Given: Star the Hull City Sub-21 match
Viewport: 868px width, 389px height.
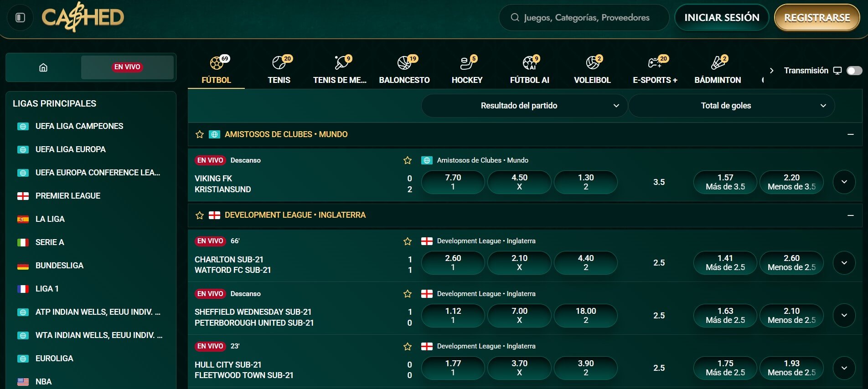Looking at the screenshot, I should tap(408, 346).
